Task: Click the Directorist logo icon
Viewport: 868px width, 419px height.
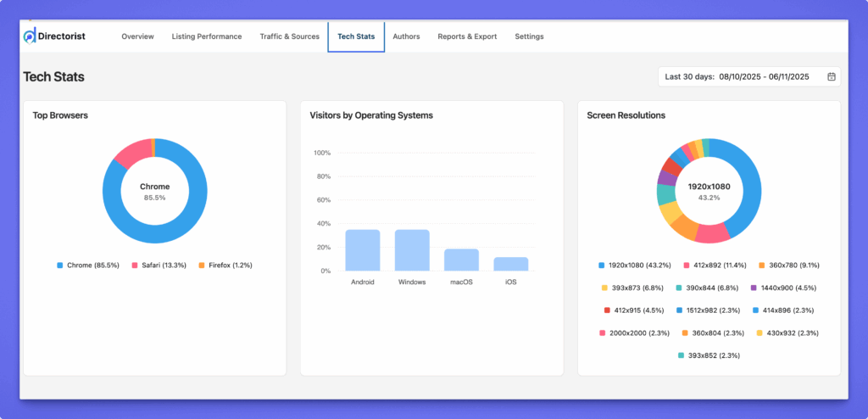Action: (30, 36)
